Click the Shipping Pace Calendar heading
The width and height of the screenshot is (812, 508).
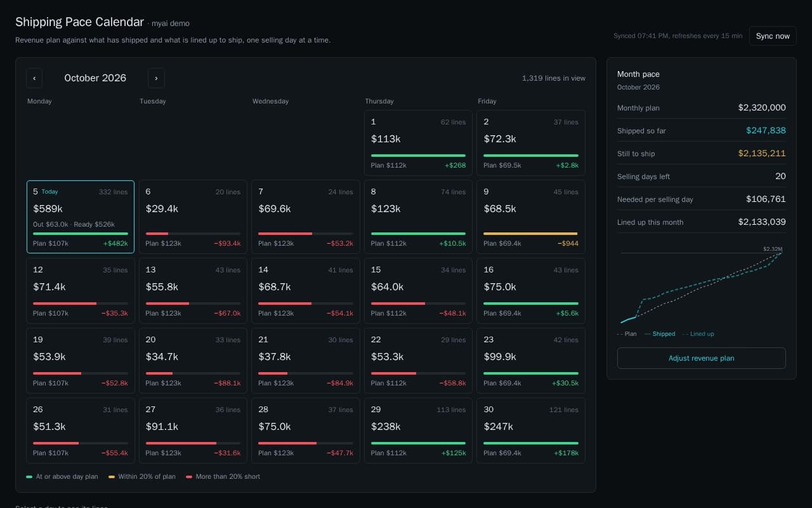79,22
